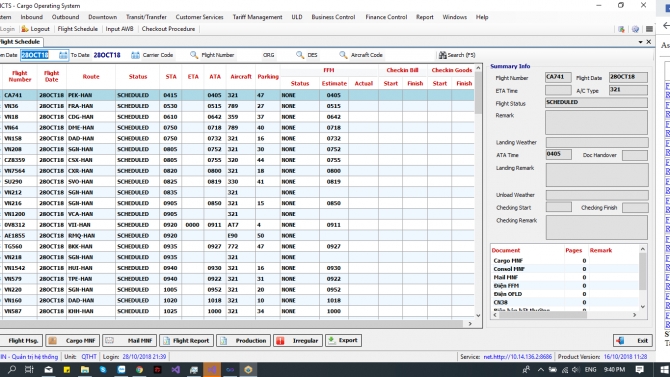Click the Remark text area in Summary Info
This screenshot has height=377, width=670.
[597, 122]
